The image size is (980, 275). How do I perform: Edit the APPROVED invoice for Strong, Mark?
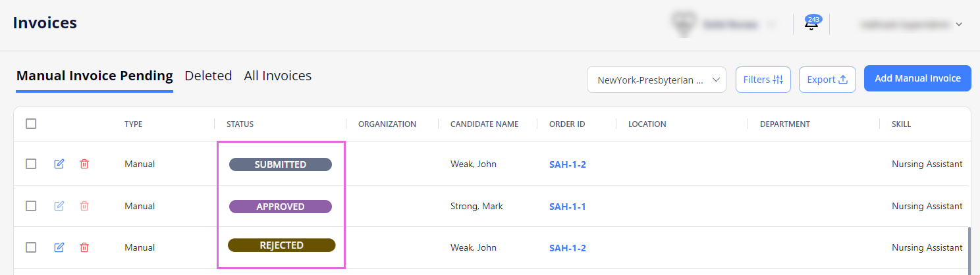coord(59,206)
